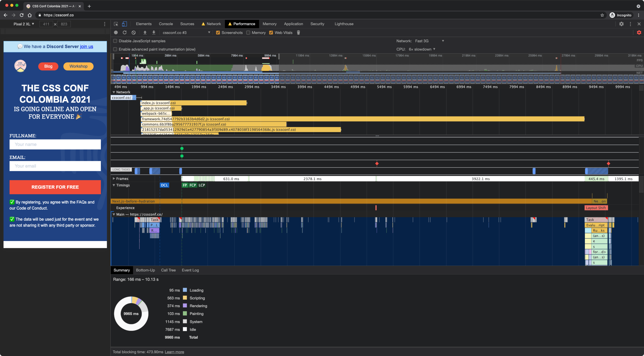Enable the Memory checkbox
The width and height of the screenshot is (644, 356).
(248, 33)
